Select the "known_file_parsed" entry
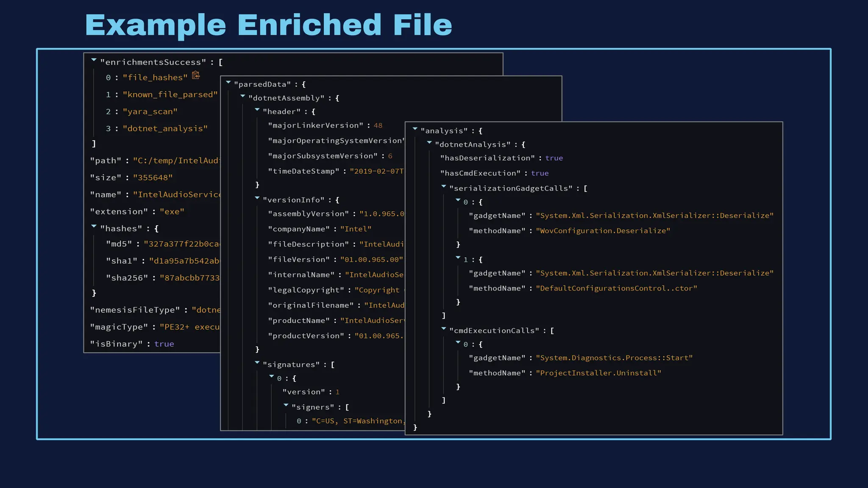The width and height of the screenshot is (868, 488). (170, 94)
